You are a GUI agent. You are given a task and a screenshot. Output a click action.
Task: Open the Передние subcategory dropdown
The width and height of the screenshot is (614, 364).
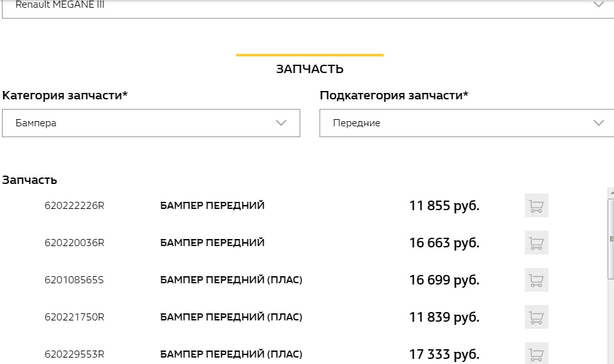point(467,123)
